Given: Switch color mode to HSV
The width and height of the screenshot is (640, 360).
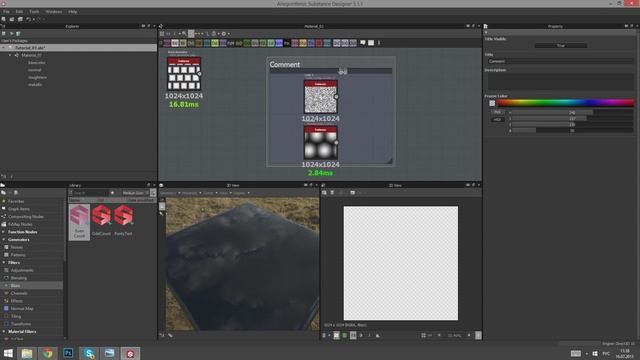Looking at the screenshot, I should pyautogui.click(x=497, y=120).
